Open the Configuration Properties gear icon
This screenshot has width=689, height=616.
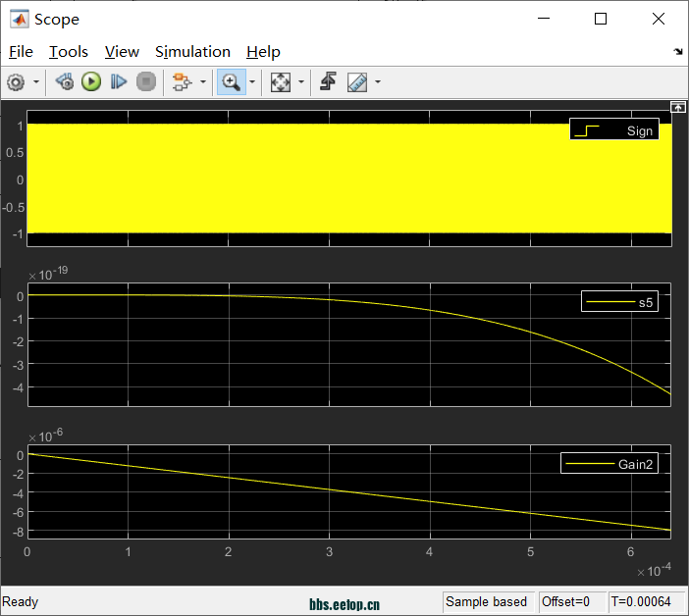[16, 82]
